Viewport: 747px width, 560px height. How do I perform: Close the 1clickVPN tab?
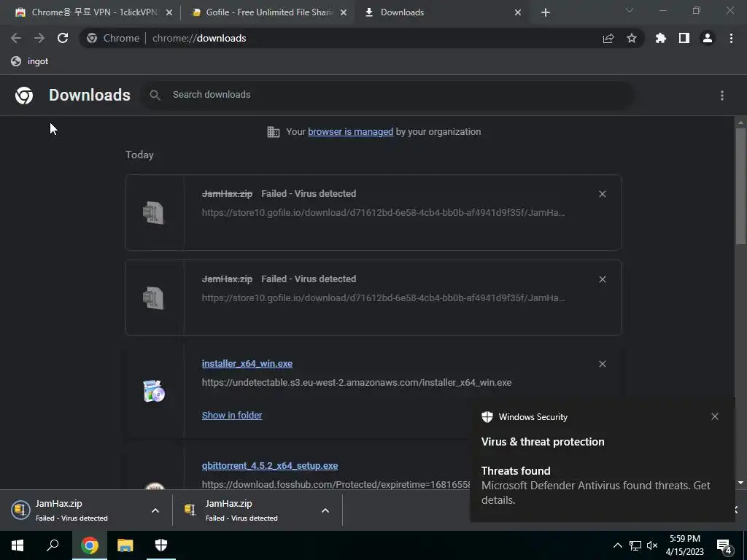tap(169, 12)
